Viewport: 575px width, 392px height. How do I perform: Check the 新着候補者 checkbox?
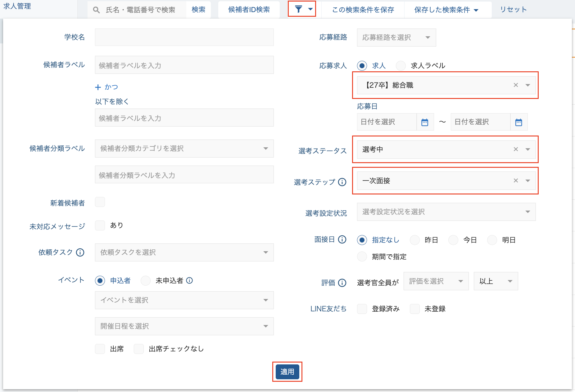[x=100, y=202]
